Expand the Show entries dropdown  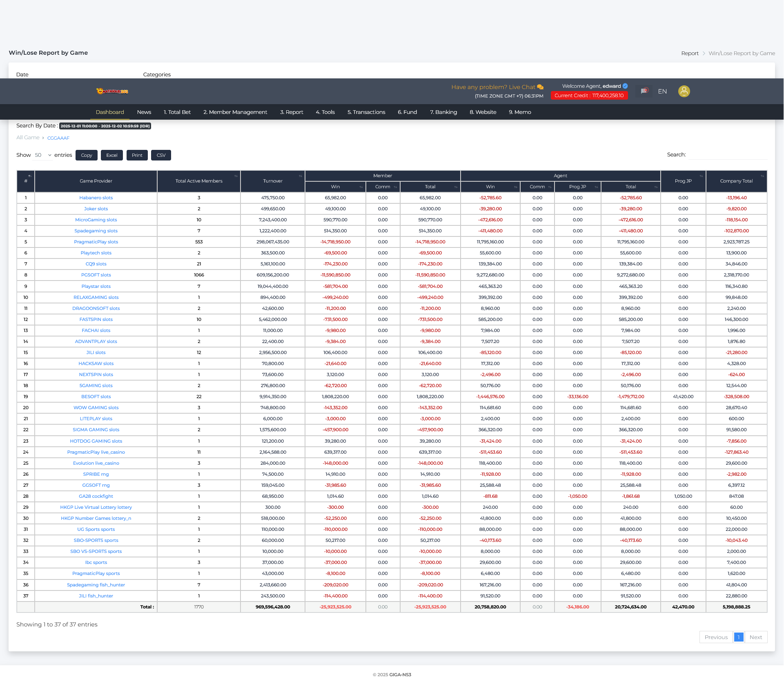43,155
